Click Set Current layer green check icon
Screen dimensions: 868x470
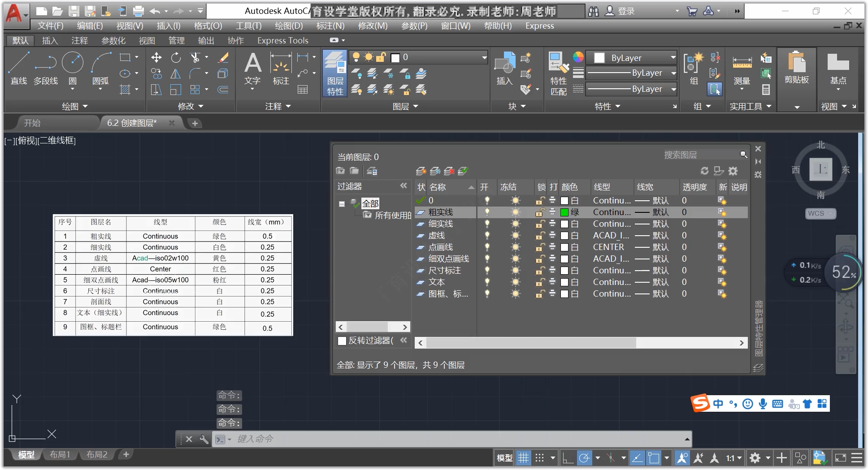click(463, 171)
